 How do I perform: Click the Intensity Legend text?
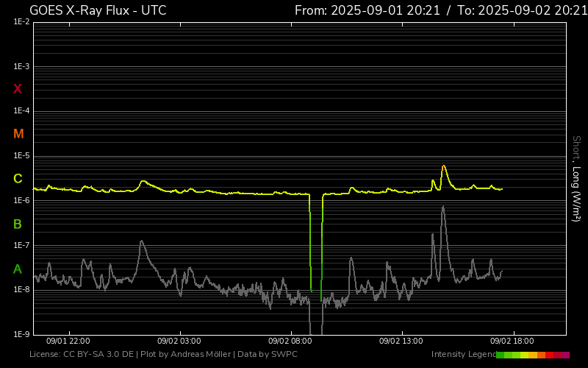[462, 355]
